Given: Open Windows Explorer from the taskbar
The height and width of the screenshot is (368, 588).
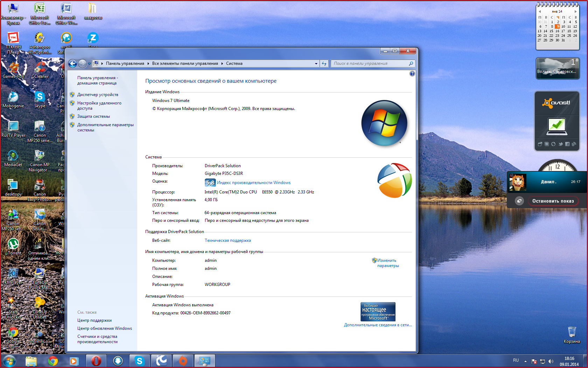Looking at the screenshot, I should [x=31, y=361].
